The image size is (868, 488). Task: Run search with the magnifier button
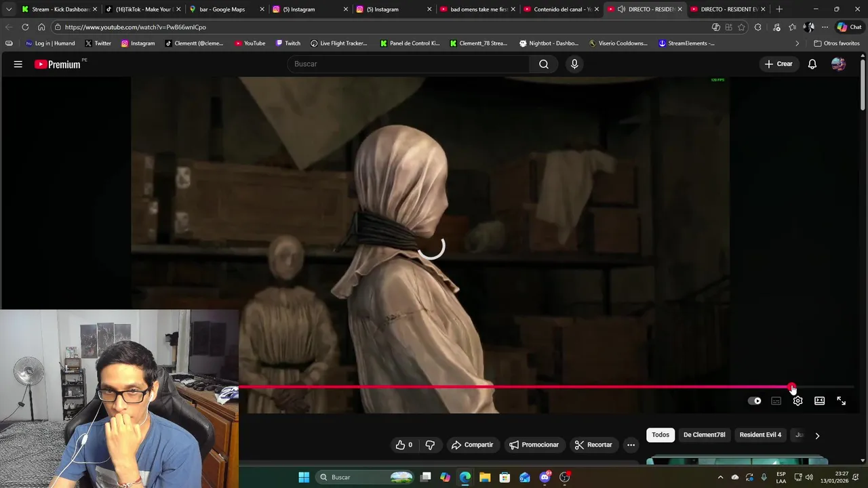[x=544, y=64]
